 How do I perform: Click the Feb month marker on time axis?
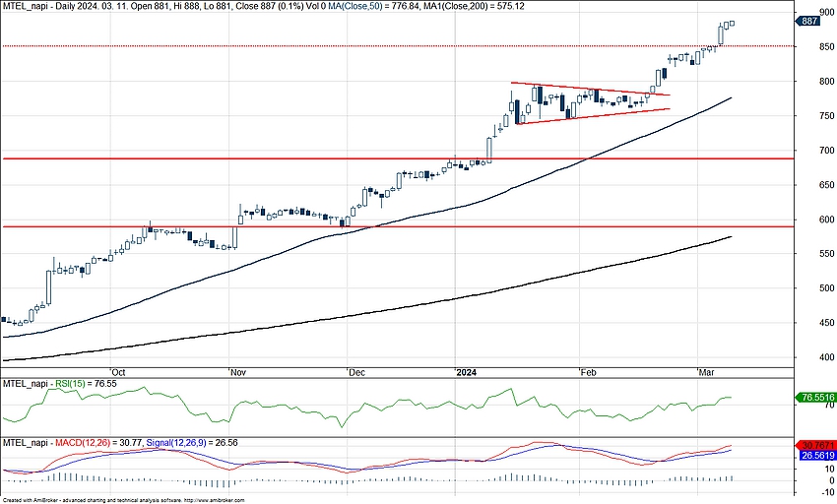point(588,373)
